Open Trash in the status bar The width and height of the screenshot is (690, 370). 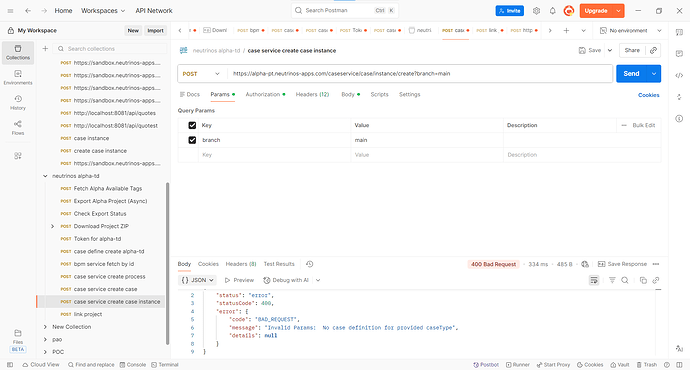tap(646, 365)
